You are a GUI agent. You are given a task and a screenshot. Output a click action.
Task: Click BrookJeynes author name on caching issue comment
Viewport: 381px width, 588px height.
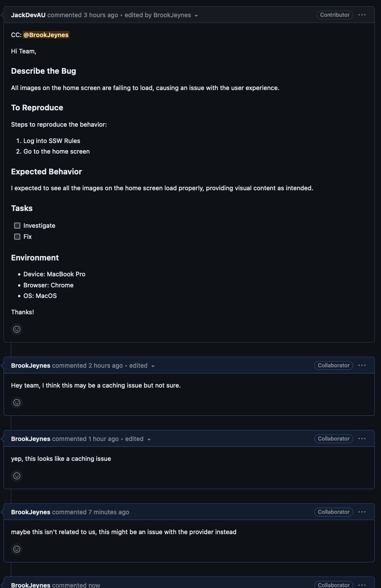(30, 366)
